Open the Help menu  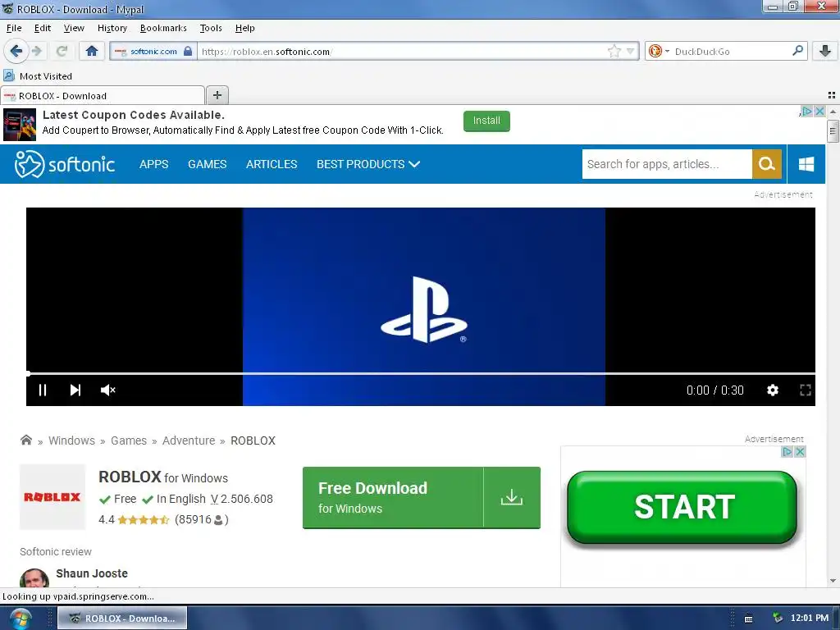[x=244, y=28]
